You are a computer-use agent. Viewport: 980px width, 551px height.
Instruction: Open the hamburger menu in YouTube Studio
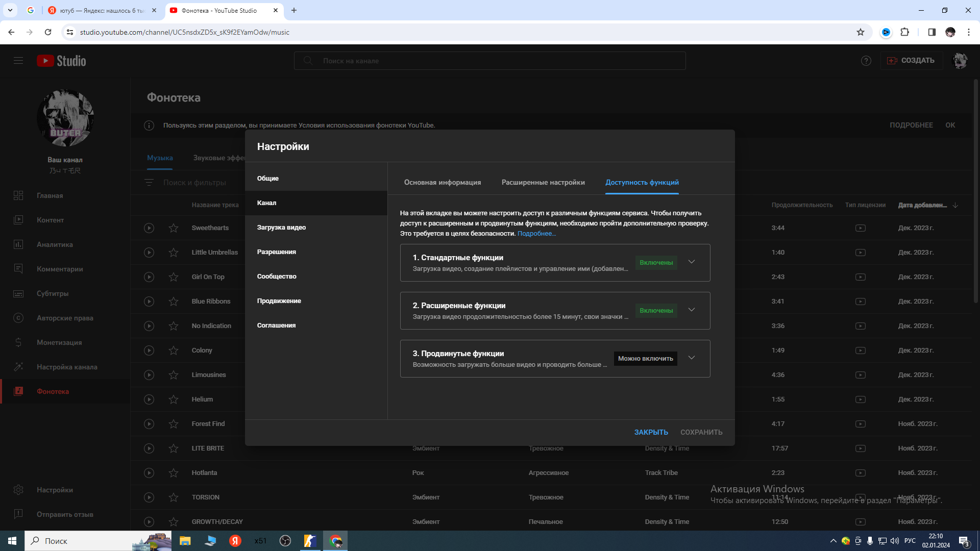18,61
